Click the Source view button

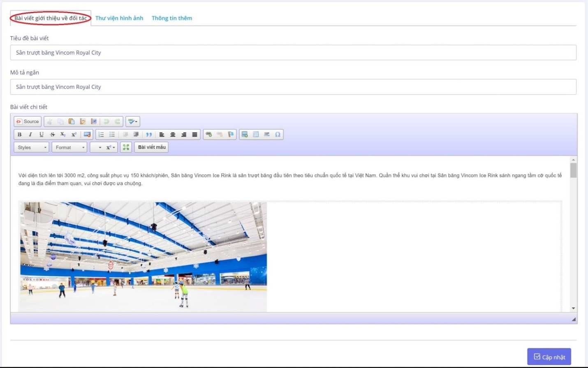coord(28,122)
